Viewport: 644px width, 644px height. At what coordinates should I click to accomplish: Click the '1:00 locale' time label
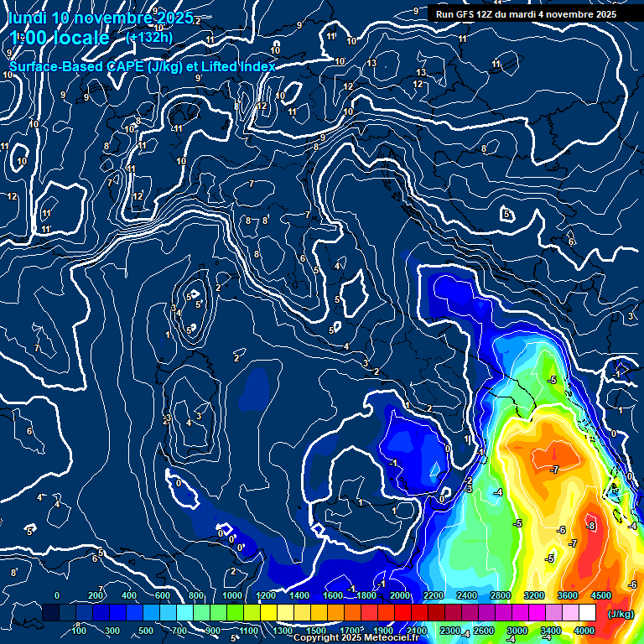pyautogui.click(x=60, y=39)
